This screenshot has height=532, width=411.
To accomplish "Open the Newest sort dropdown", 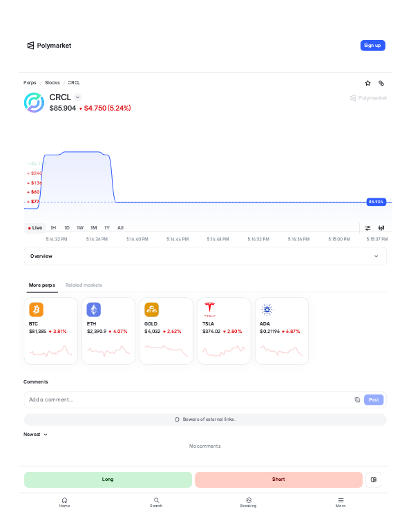I will click(35, 435).
